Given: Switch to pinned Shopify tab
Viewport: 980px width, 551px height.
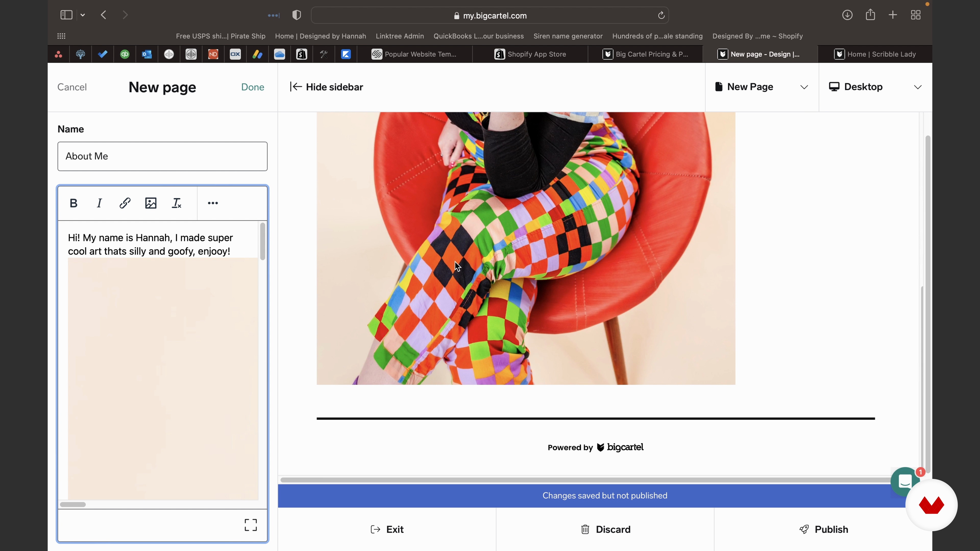Looking at the screenshot, I should click(x=302, y=54).
